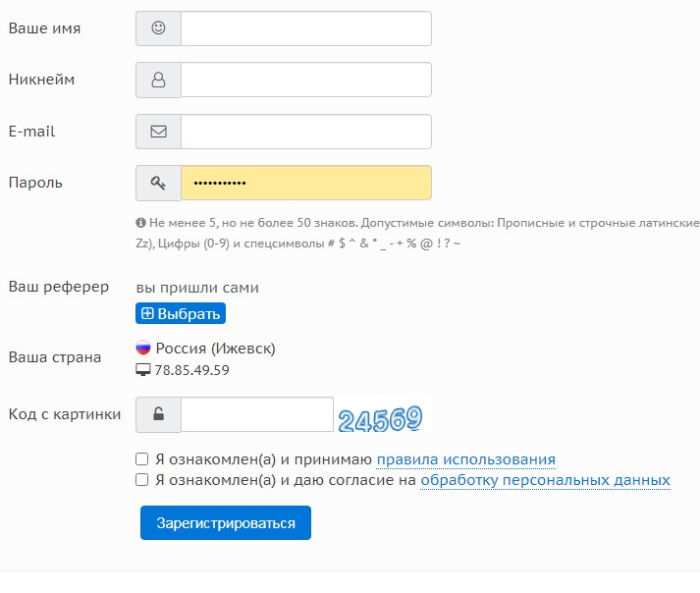The image size is (700, 593).
Task: Select the E-mail input field
Action: click(x=305, y=132)
